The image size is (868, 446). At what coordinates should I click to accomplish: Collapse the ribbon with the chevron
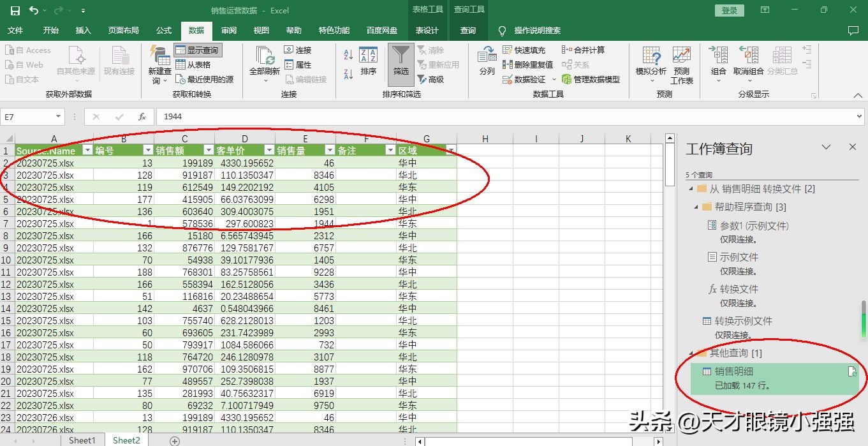(858, 94)
